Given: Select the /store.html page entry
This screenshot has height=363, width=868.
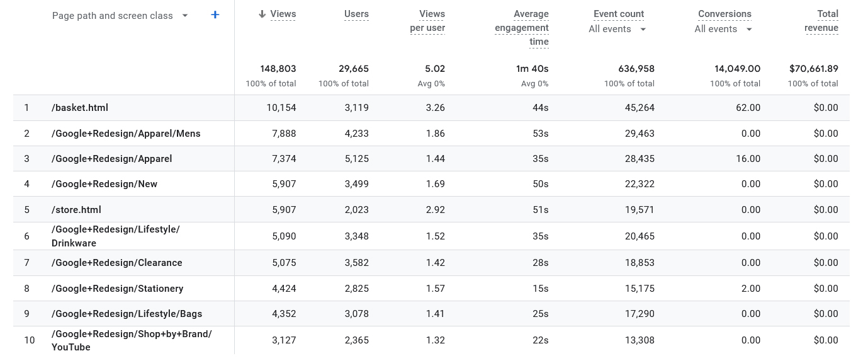Looking at the screenshot, I should [x=76, y=209].
